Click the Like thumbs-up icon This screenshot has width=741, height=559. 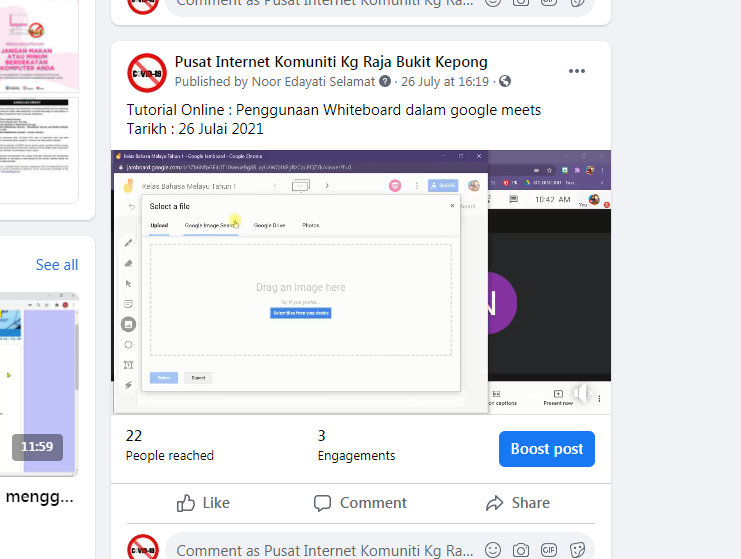(x=186, y=503)
